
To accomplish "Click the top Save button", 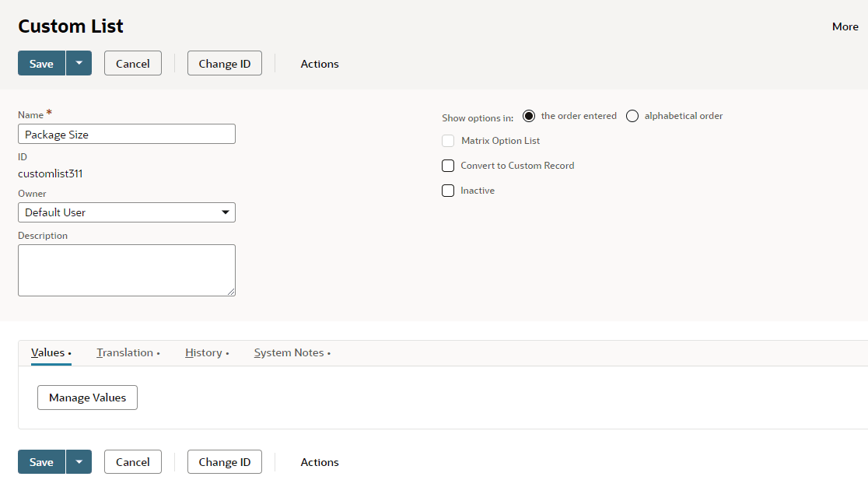I will point(41,63).
